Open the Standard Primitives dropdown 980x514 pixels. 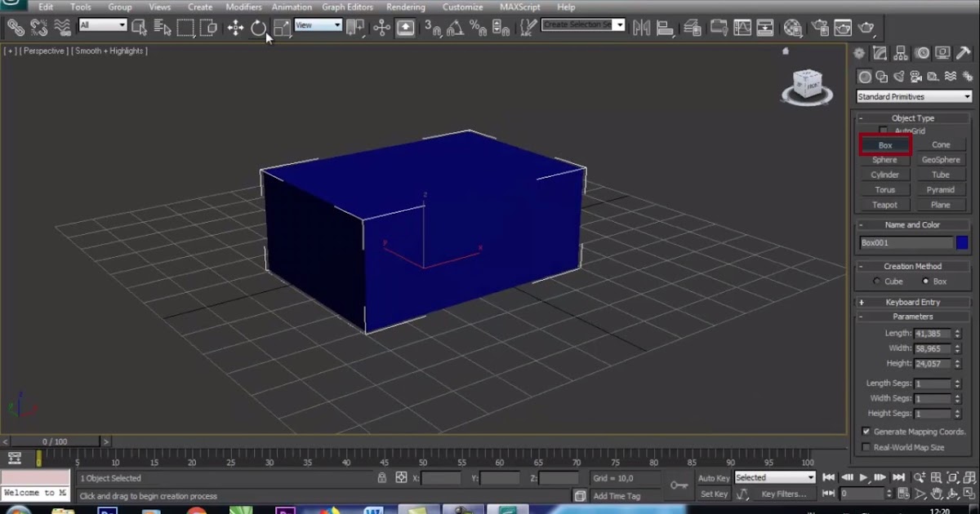913,96
